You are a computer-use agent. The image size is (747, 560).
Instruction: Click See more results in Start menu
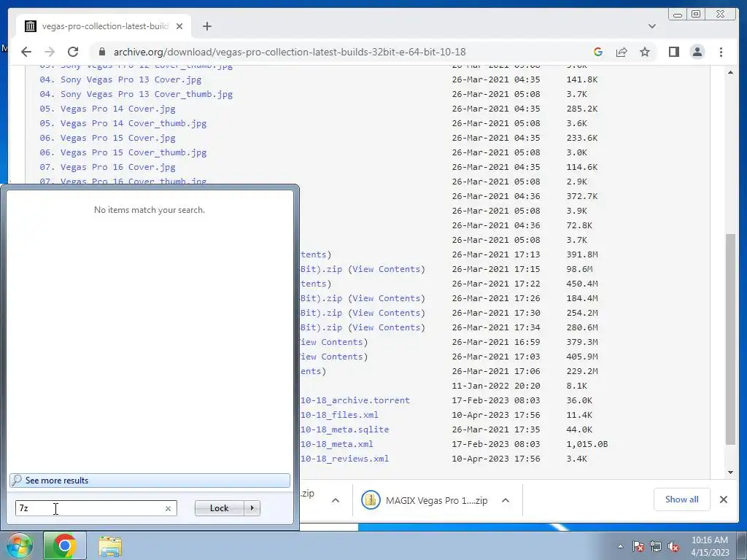point(150,481)
